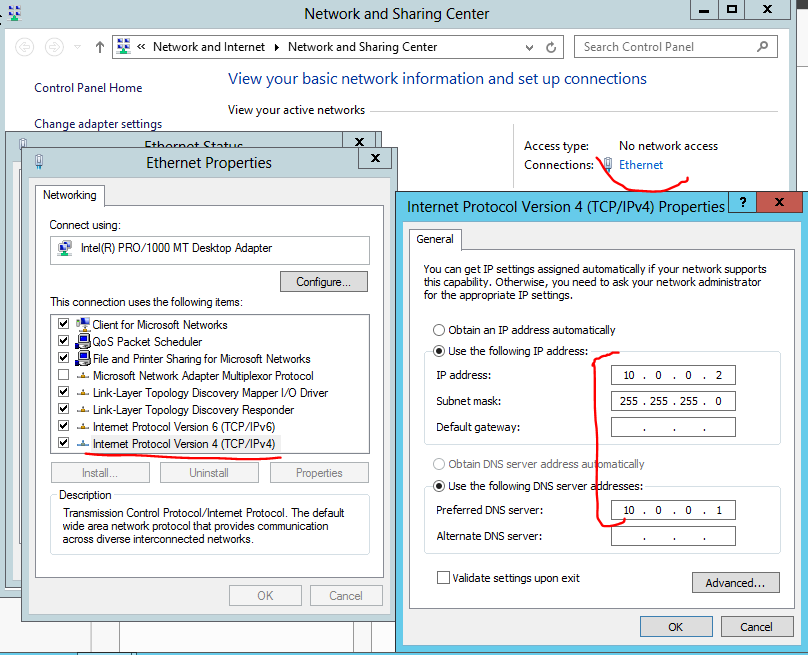Uncheck Internet Protocol Version 4 checkbox
Image resolution: width=808 pixels, height=655 pixels.
click(63, 443)
